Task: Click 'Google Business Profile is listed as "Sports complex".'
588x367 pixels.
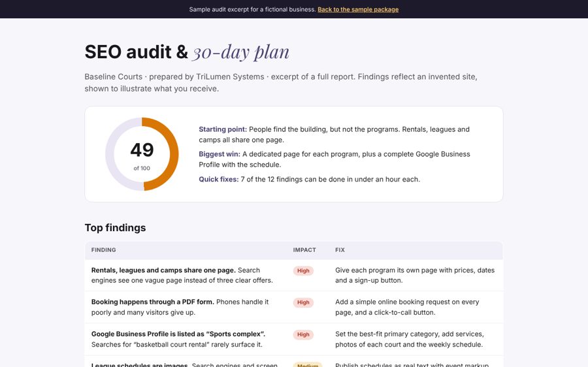Action: [x=178, y=334]
